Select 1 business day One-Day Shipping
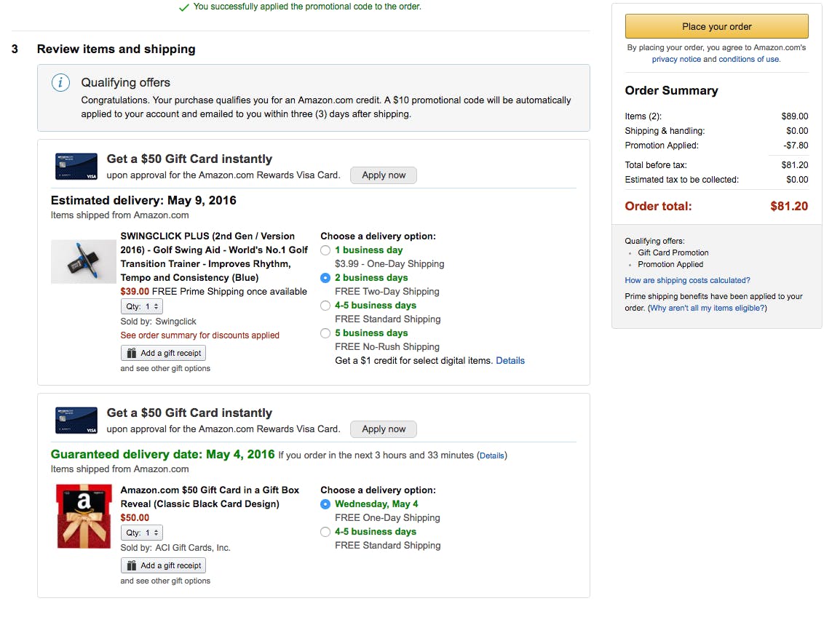The height and width of the screenshot is (617, 840). coord(325,250)
